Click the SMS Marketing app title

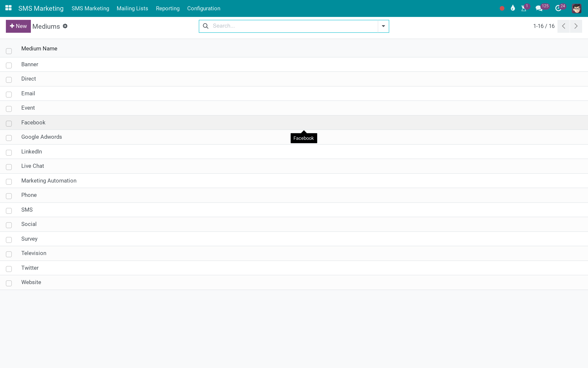[41, 8]
